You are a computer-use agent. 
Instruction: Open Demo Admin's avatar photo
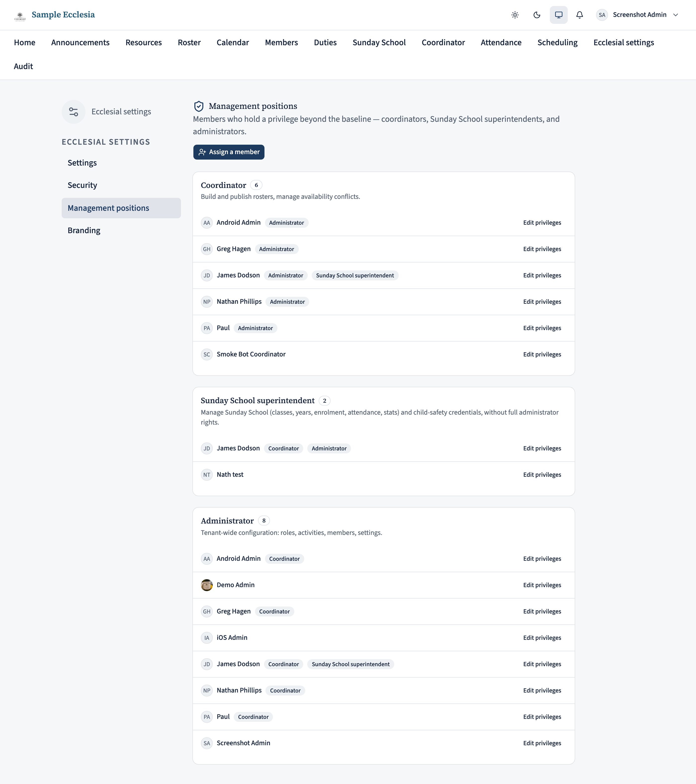(x=207, y=585)
